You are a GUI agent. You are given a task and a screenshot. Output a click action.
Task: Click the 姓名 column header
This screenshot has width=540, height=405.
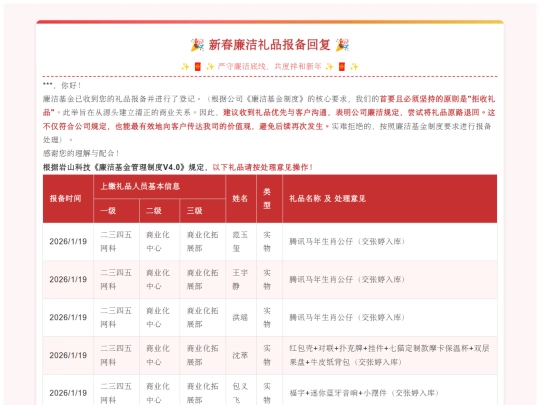click(x=240, y=198)
